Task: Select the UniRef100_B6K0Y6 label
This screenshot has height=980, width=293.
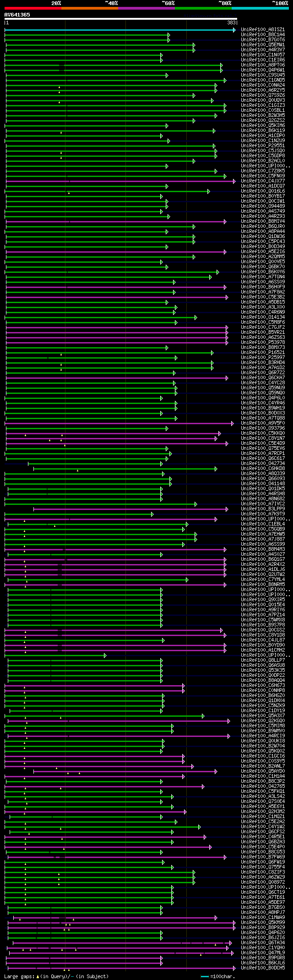Action: [263, 272]
